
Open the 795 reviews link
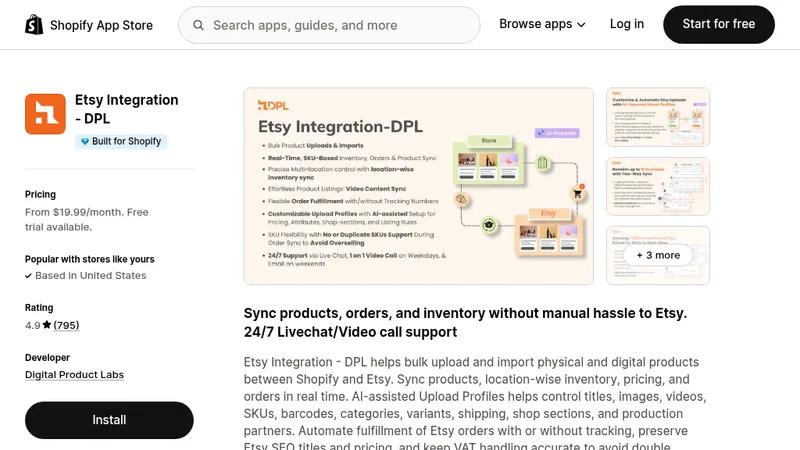point(66,325)
